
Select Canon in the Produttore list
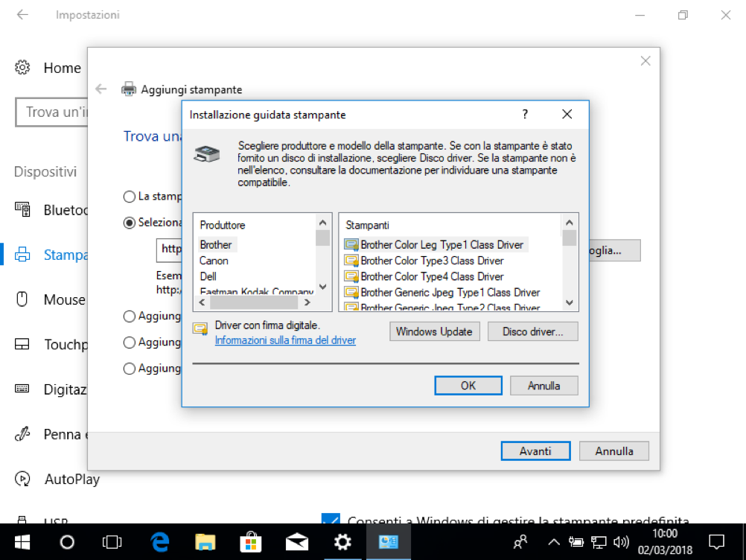214,261
